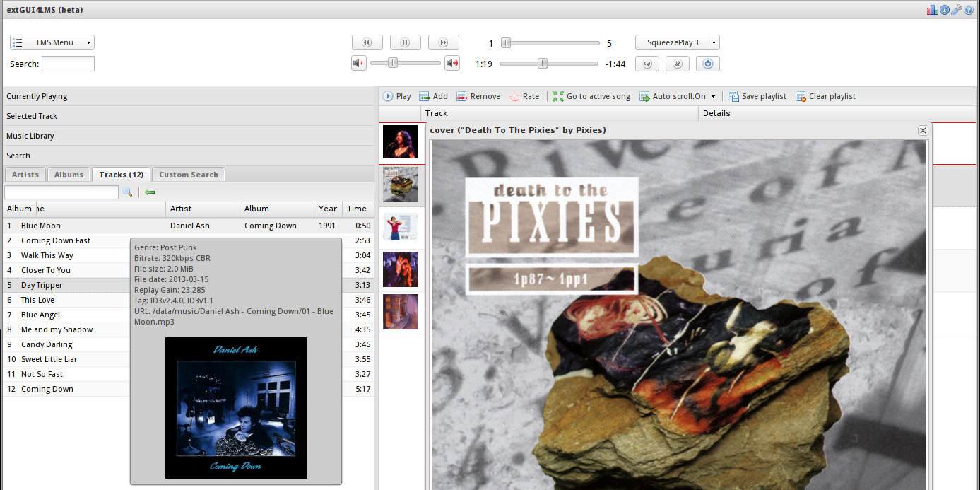Collapse the Search panel header
Image resolution: width=980 pixels, height=490 pixels.
(188, 156)
